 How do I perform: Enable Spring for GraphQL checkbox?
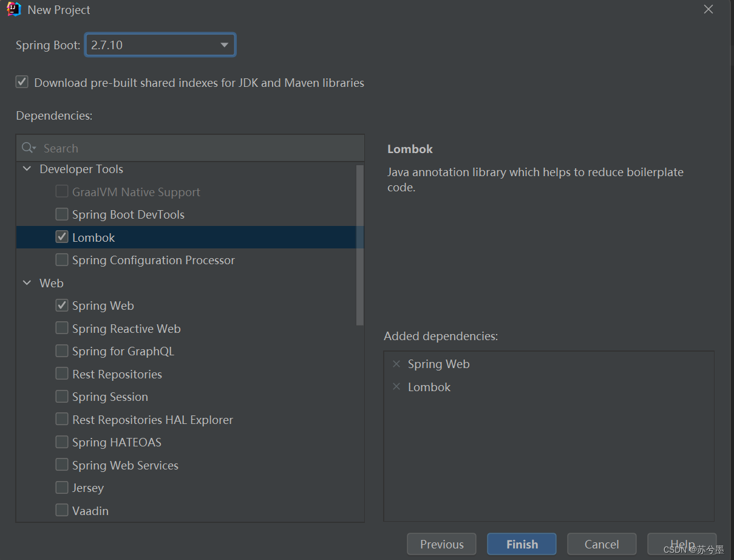tap(62, 351)
